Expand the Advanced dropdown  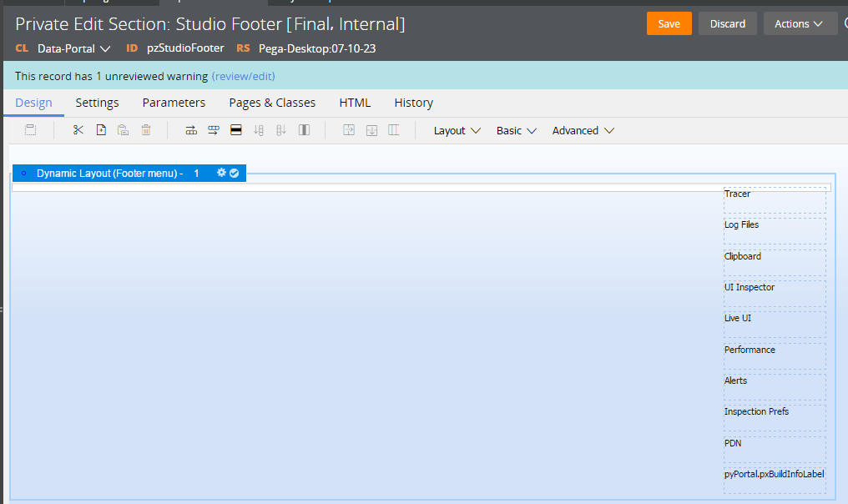583,130
